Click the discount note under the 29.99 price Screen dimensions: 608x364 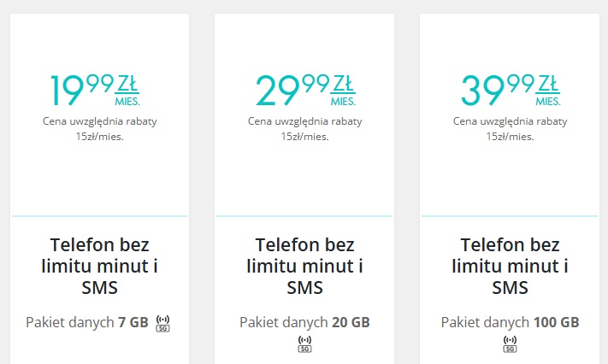(x=304, y=129)
